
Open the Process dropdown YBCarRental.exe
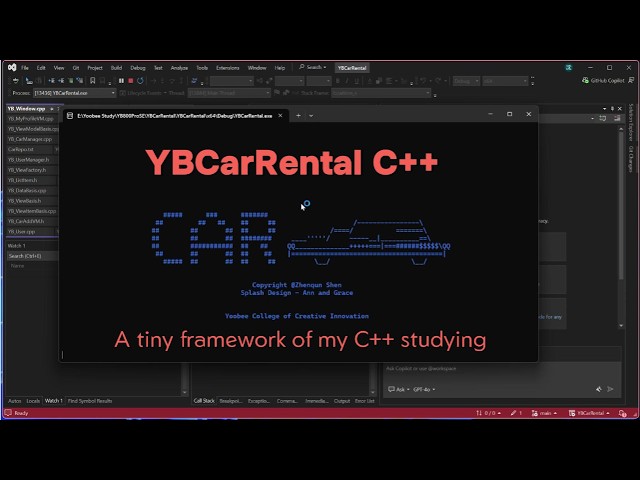[x=74, y=93]
